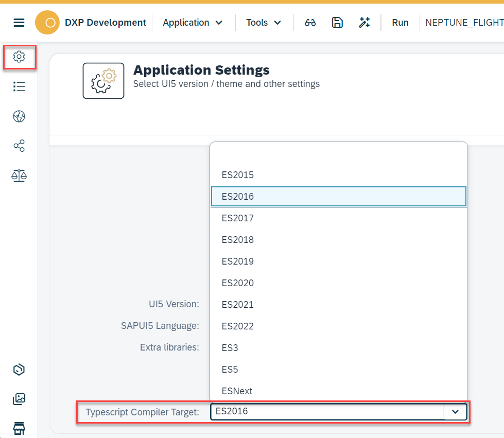Click the glasses display-mode icon
Image resolution: width=504 pixels, height=438 pixels.
pos(310,23)
